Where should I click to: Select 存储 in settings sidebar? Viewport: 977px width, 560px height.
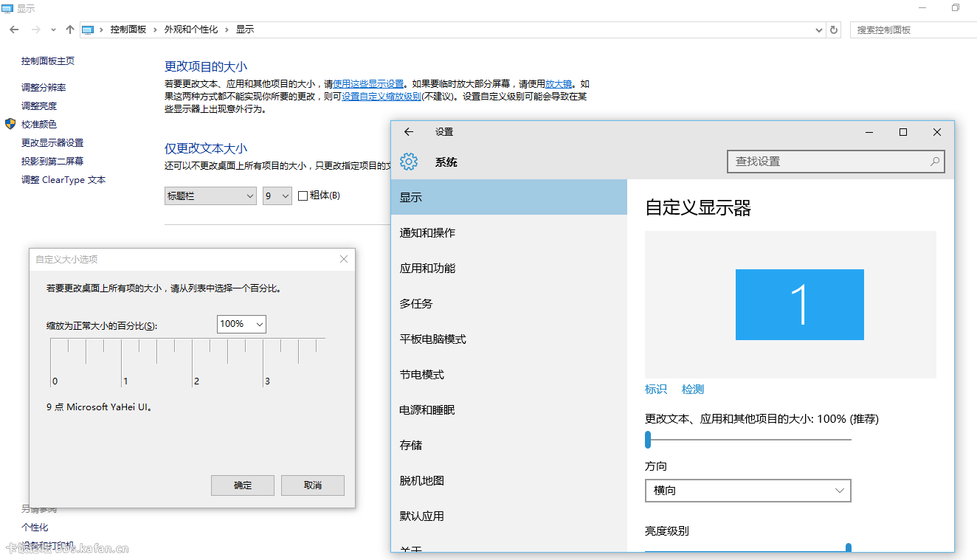click(509, 446)
